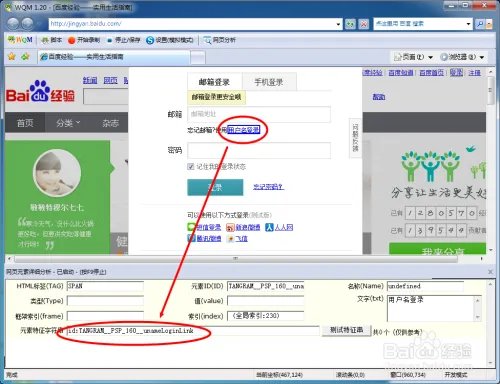Select the 百度经验 browser tab
The width and height of the screenshot is (500, 384).
[x=113, y=57]
